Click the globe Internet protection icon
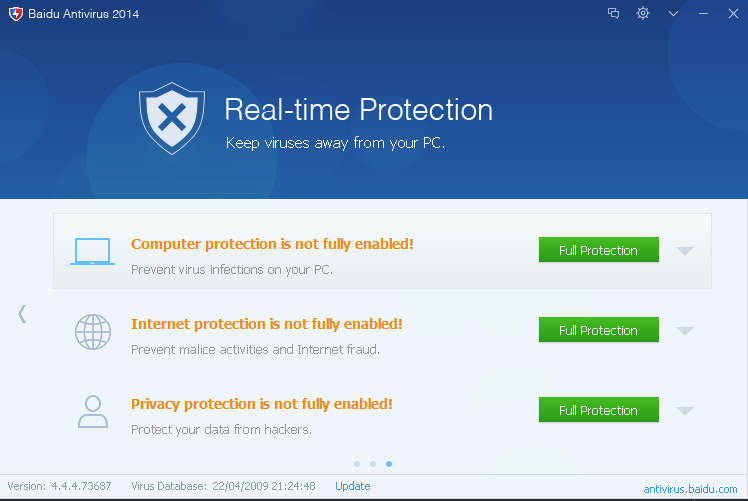The image size is (748, 501). click(x=93, y=331)
